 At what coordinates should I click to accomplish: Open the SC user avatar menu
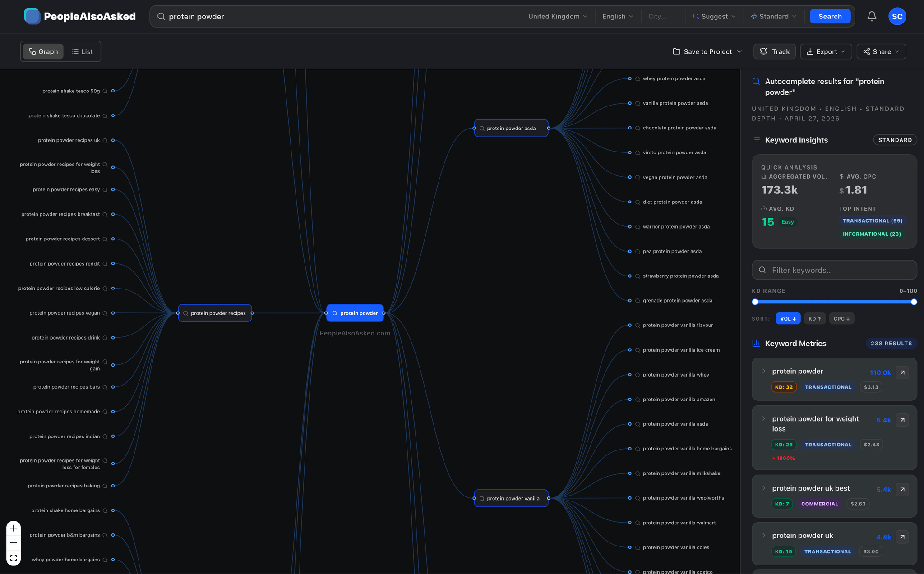897,16
